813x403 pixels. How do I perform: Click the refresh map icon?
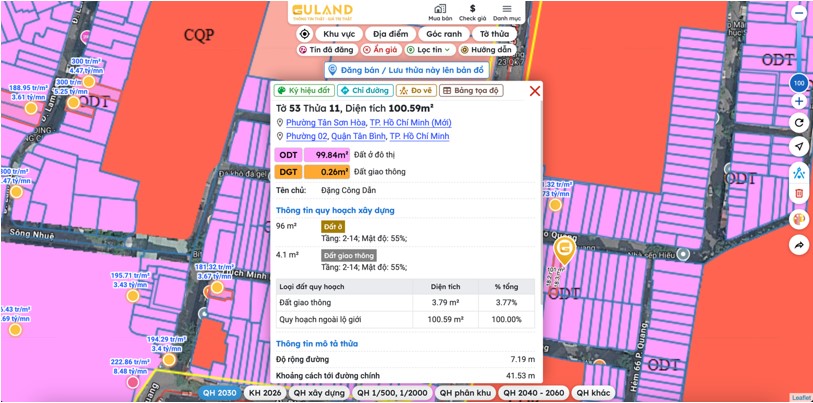(799, 123)
